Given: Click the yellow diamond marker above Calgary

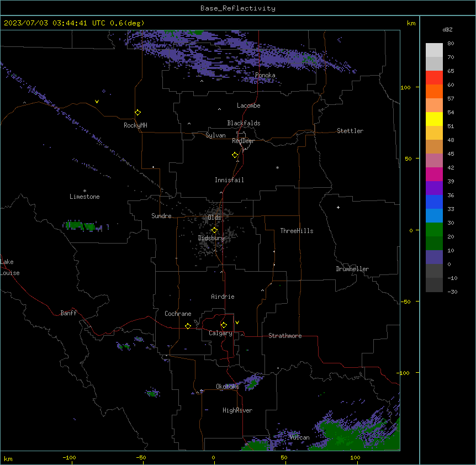Looking at the screenshot, I should 224,325.
